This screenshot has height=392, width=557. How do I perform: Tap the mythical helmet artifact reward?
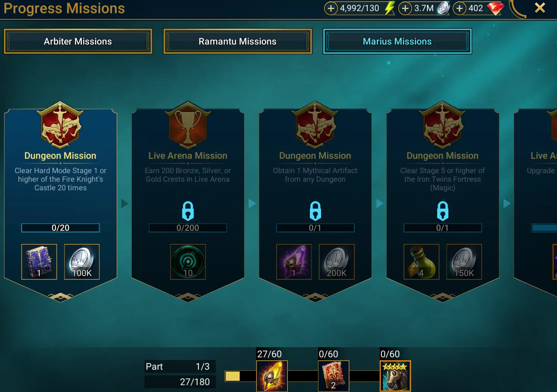tap(294, 262)
